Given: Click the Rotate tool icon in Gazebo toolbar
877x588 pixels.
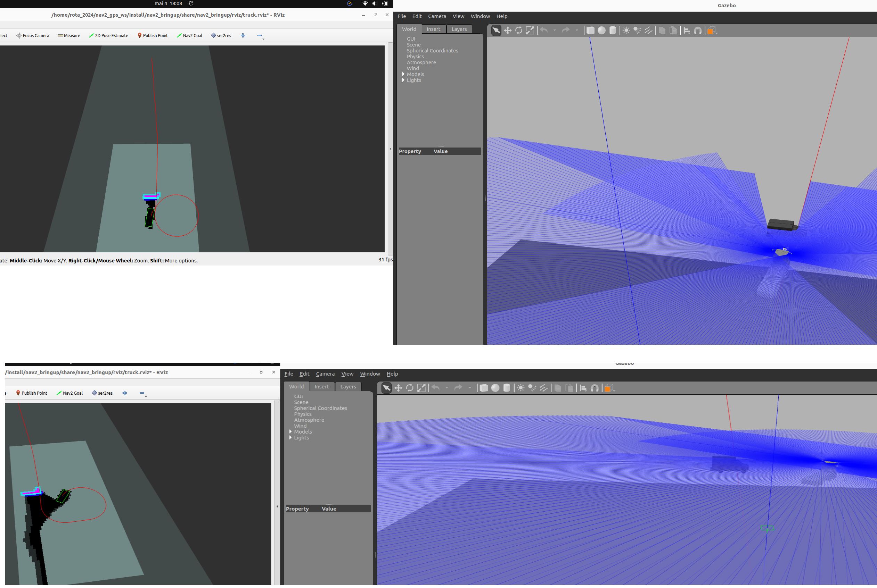Looking at the screenshot, I should [519, 30].
